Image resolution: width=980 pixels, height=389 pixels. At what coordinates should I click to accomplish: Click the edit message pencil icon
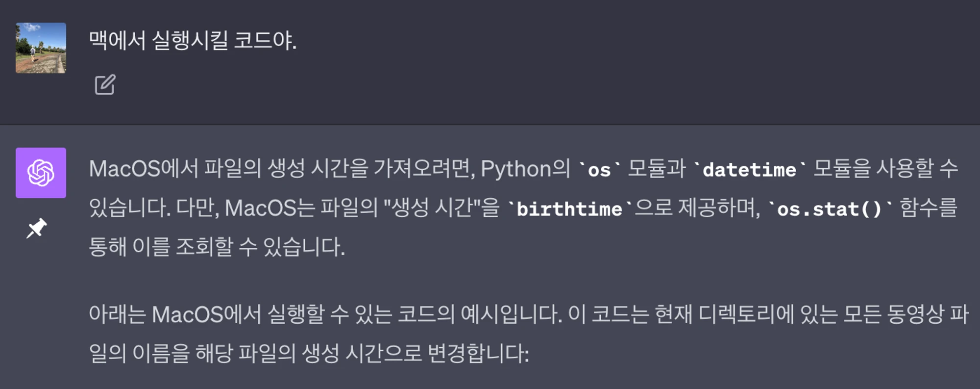tap(105, 85)
